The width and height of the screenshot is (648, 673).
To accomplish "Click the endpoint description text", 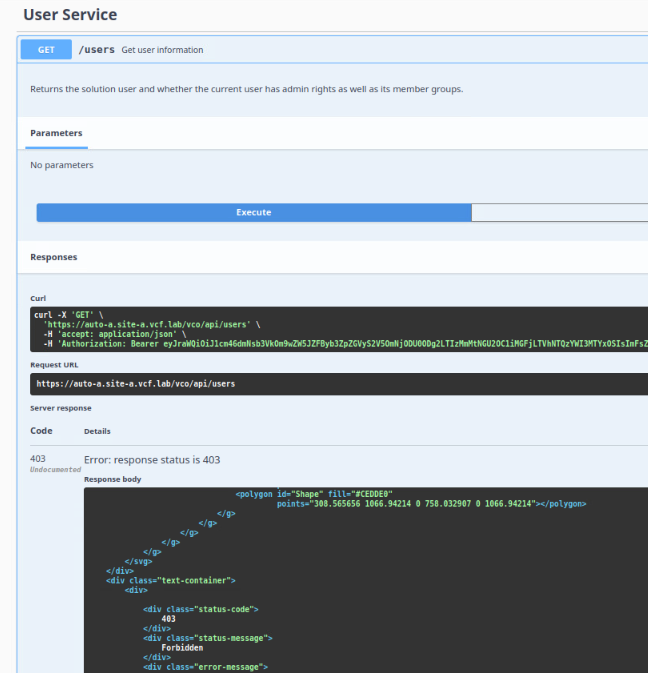I will tap(246, 89).
